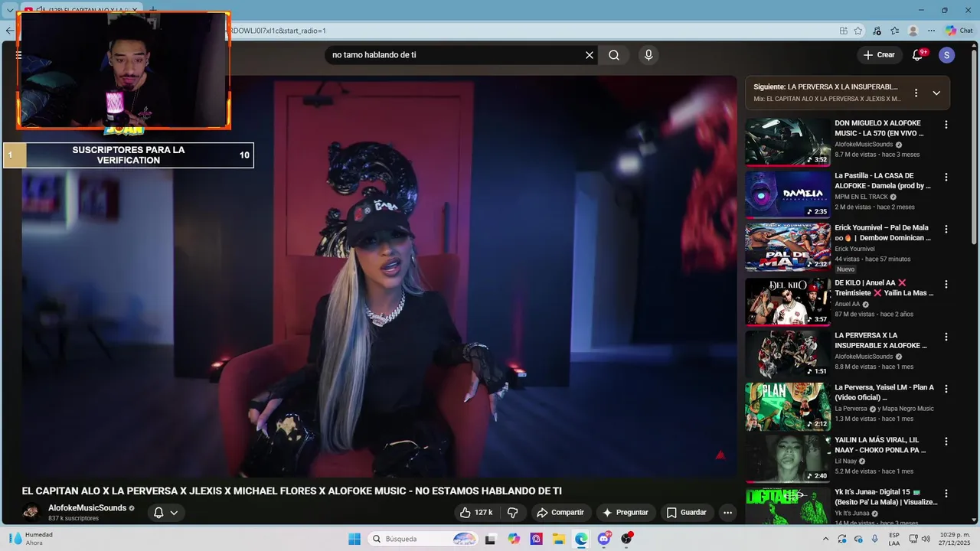This screenshot has height=551, width=980.
Task: Open the purple S account avatar
Action: coord(947,55)
